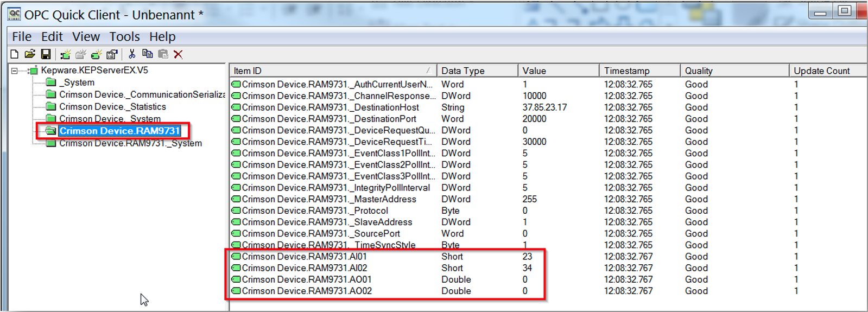Copy selection using the Copy icon
Screen dimensions: 868x312
pos(147,54)
